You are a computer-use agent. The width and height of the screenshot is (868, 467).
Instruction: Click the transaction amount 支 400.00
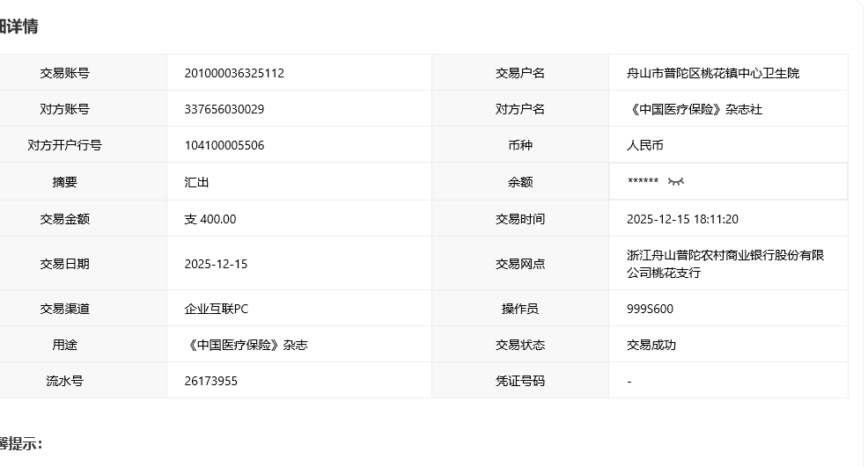point(210,219)
